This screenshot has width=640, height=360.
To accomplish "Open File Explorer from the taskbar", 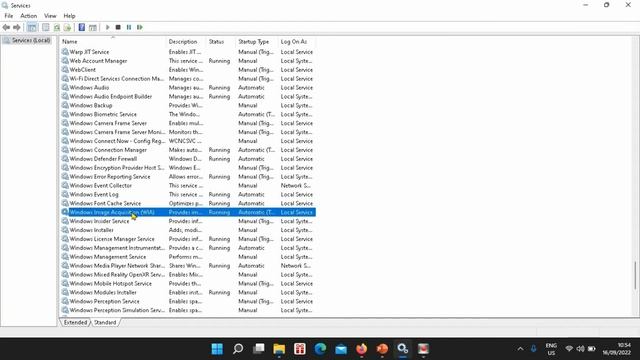I will pos(279,349).
